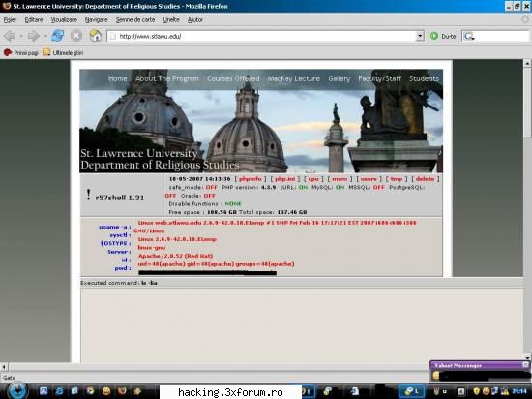The width and height of the screenshot is (532, 399).
Task: Click the php.ini shell link
Action: pyautogui.click(x=285, y=179)
